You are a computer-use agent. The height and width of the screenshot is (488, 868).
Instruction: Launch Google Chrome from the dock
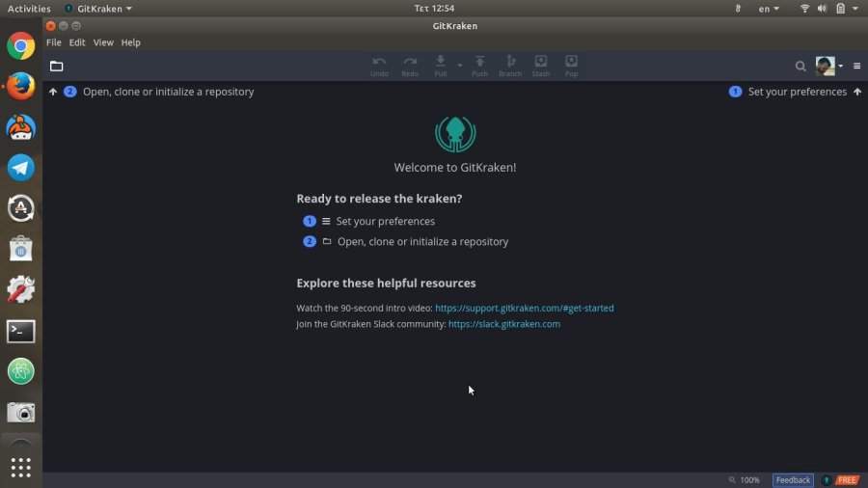click(21, 46)
